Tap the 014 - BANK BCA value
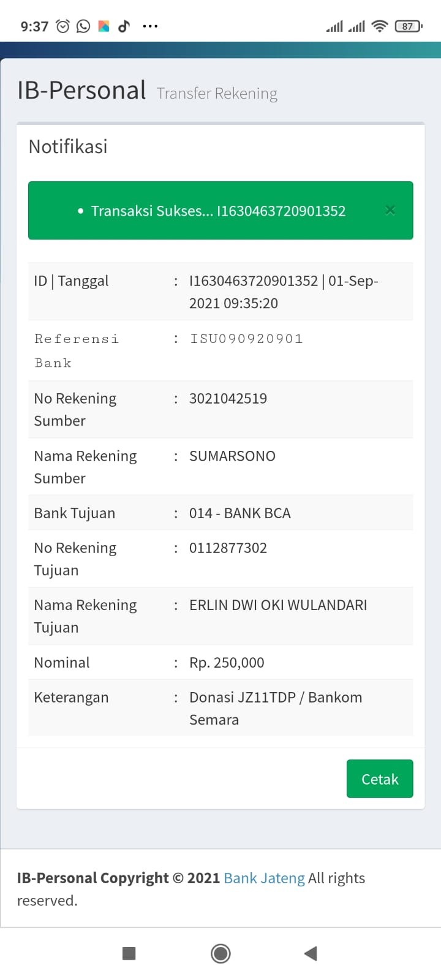 tap(239, 513)
